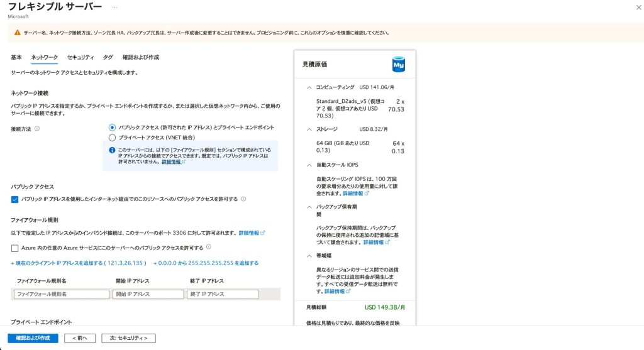Click the ファイアウォール規則名 input field
The height and width of the screenshot is (350, 644).
tap(62, 294)
